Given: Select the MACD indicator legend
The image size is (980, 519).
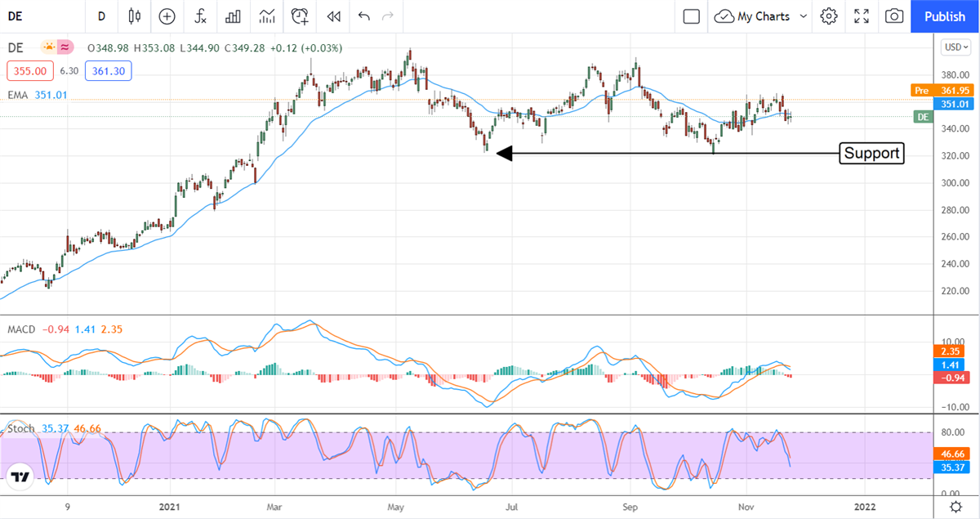Looking at the screenshot, I should 21,329.
